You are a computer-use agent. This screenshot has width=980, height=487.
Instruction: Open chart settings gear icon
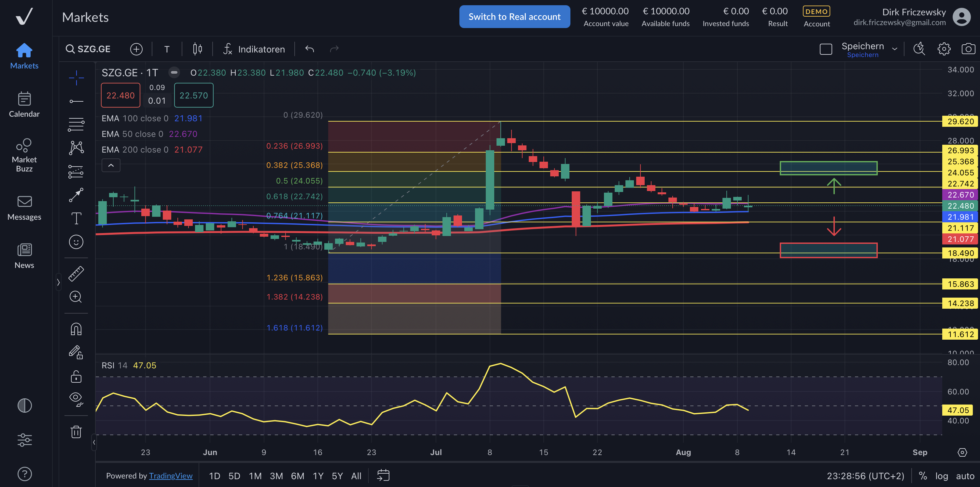coord(944,49)
